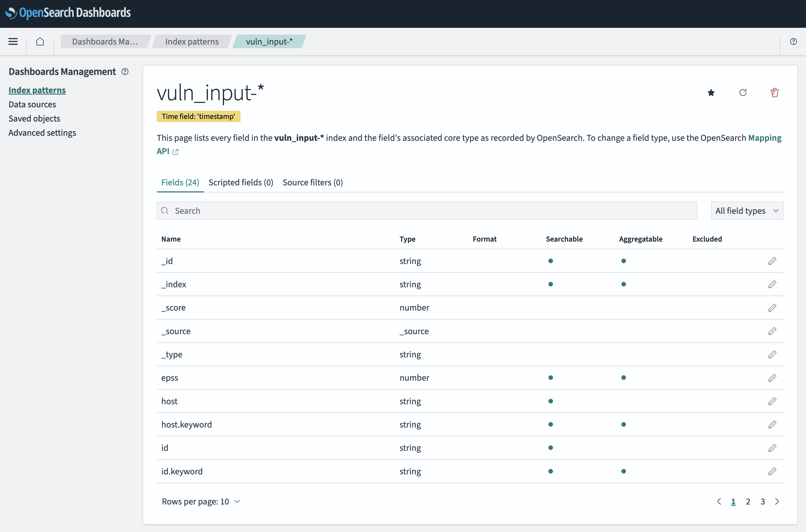The image size is (806, 532).
Task: Expand Rows per page selector
Action: [x=201, y=501]
